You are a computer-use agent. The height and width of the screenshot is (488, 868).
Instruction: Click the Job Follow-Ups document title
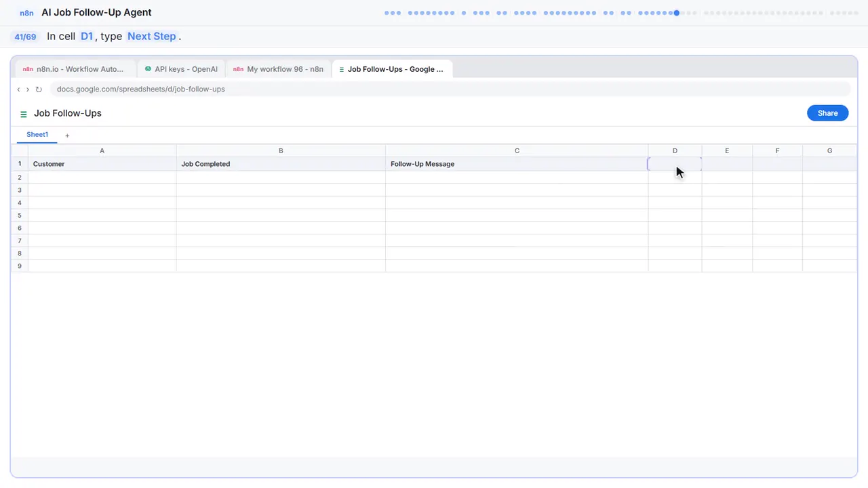68,113
